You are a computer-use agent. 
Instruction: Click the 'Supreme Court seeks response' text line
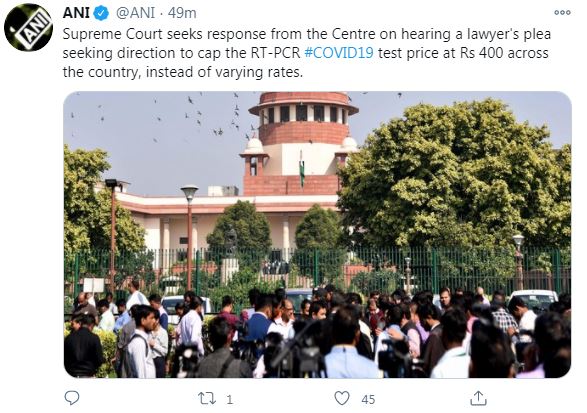point(307,34)
